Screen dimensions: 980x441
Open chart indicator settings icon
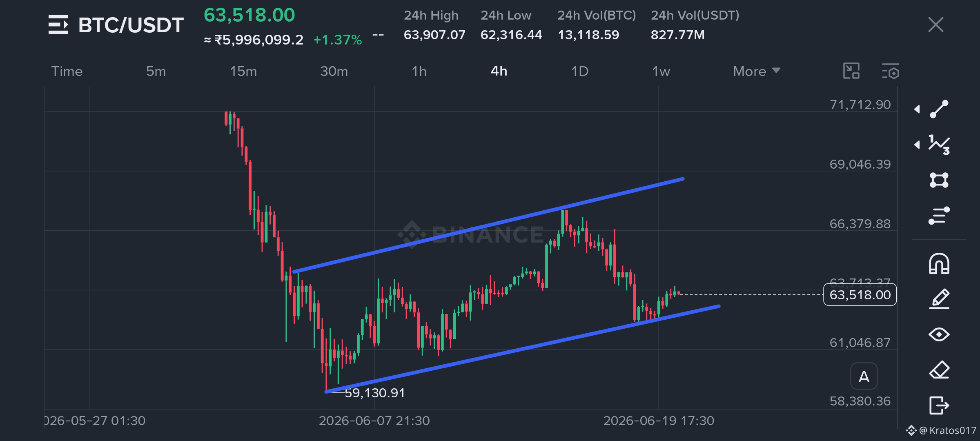(x=890, y=71)
